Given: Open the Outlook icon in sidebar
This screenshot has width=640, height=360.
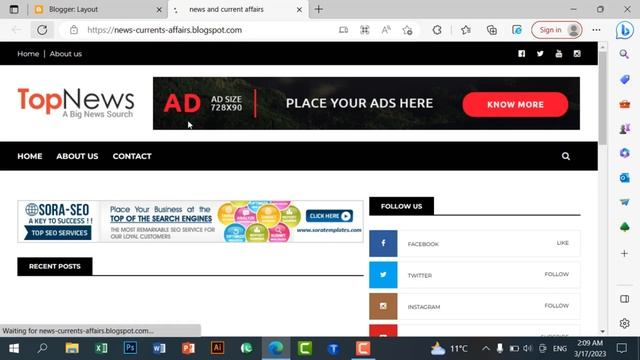Looking at the screenshot, I should 624,178.
